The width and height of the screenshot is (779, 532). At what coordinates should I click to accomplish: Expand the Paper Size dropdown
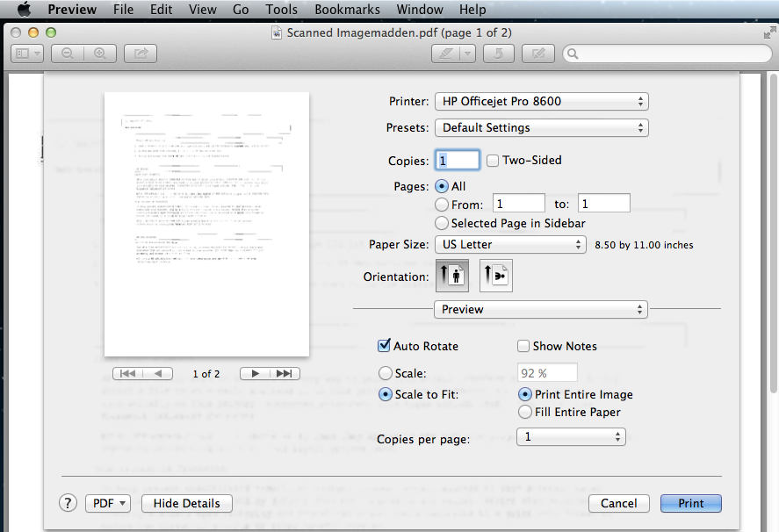510,245
